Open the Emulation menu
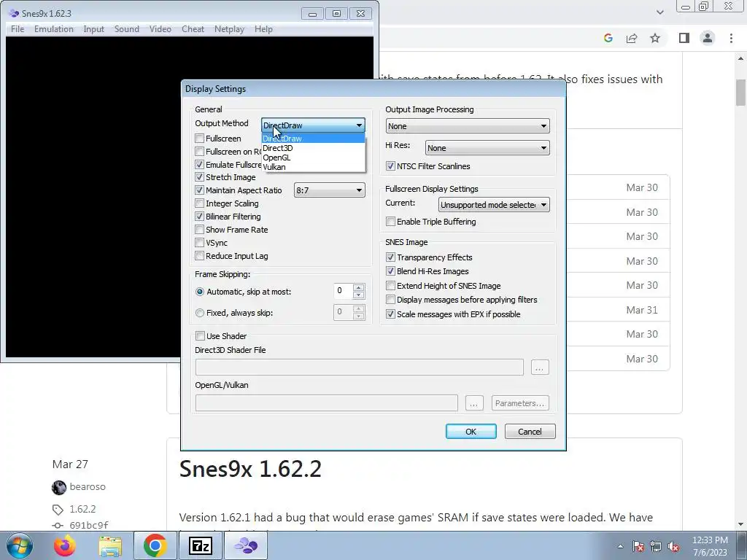The width and height of the screenshot is (747, 560). tap(54, 29)
